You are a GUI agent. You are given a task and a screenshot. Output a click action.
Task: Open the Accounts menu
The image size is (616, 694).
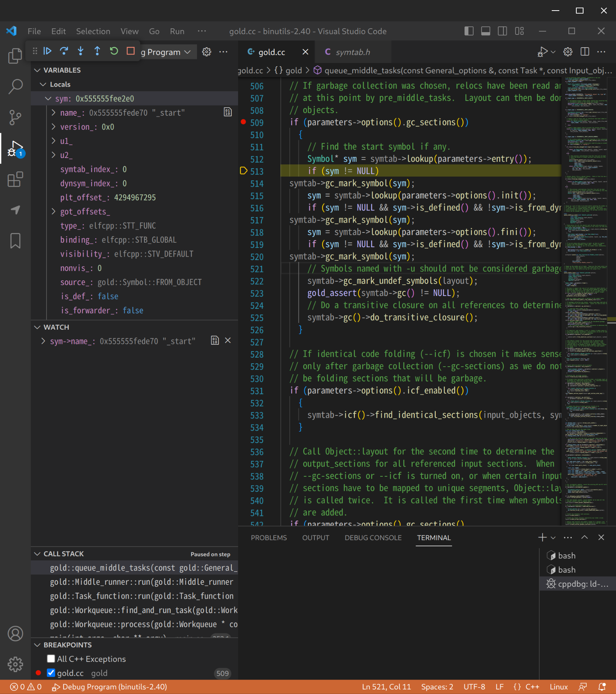[15, 634]
